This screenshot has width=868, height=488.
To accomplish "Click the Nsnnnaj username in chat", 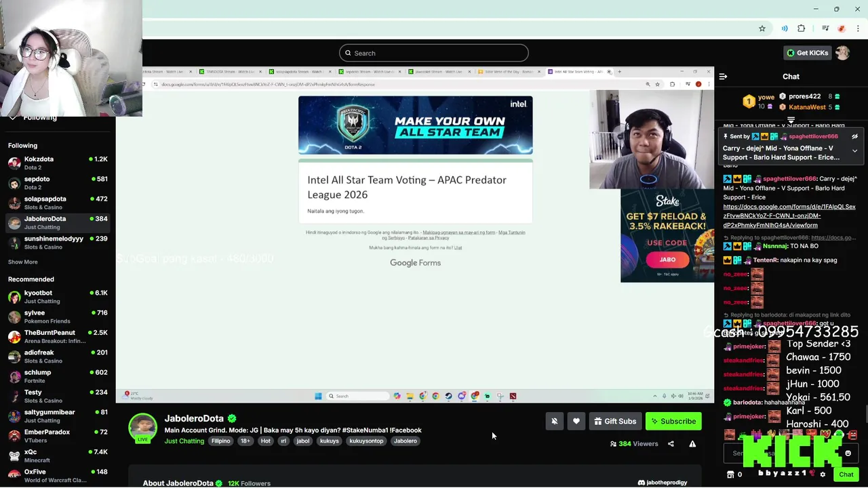I will [x=776, y=247].
